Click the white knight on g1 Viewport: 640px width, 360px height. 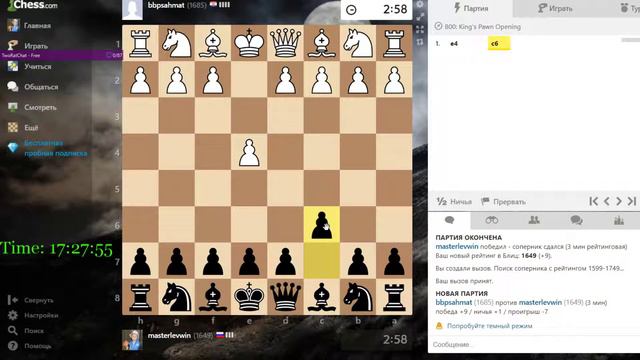tap(176, 43)
